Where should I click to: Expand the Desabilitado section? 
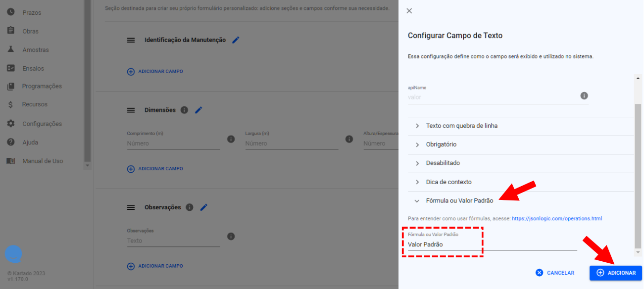tap(443, 163)
